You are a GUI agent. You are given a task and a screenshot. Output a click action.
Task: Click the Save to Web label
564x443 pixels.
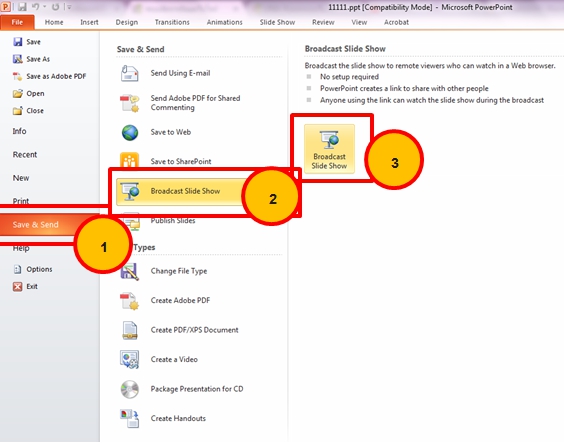coord(170,132)
